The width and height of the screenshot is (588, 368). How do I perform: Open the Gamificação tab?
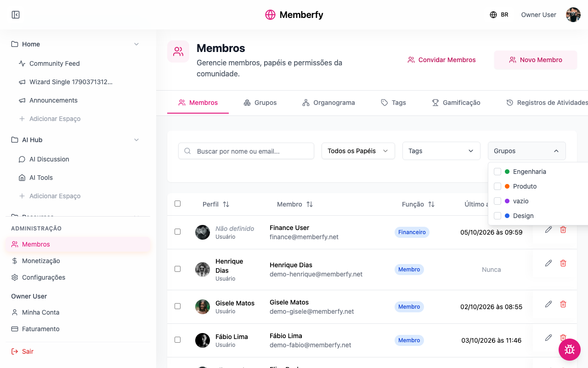[x=456, y=103]
